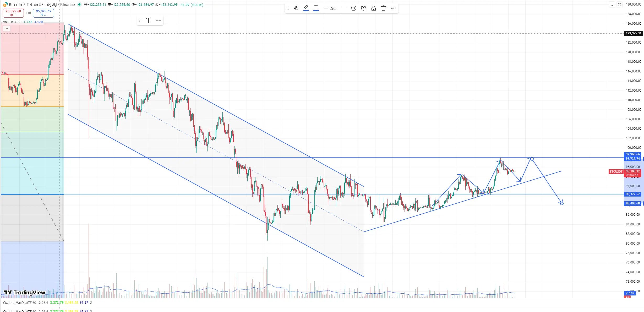Click the down-arrow scroll icon near price axis

[x=612, y=4]
